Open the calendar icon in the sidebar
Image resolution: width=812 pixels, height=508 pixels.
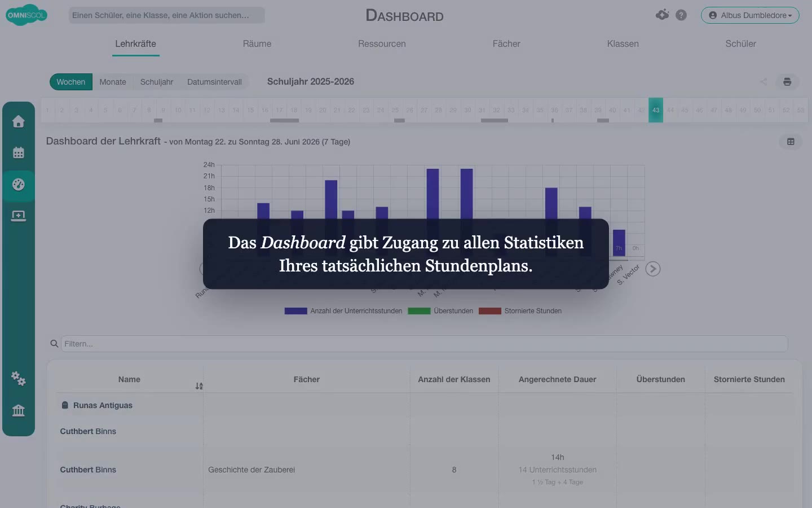(x=19, y=152)
